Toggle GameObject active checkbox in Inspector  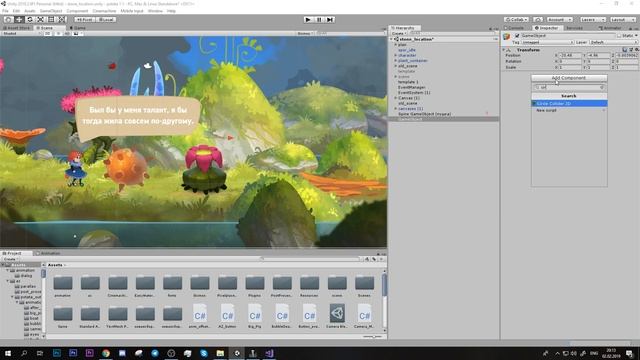pos(517,36)
